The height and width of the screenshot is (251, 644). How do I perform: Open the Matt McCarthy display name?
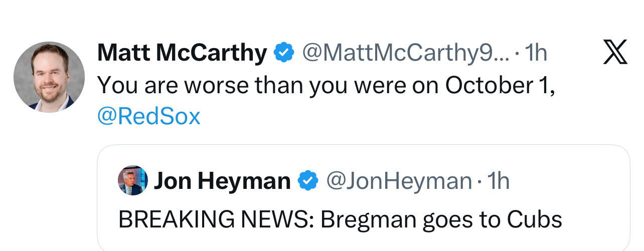pyautogui.click(x=182, y=52)
